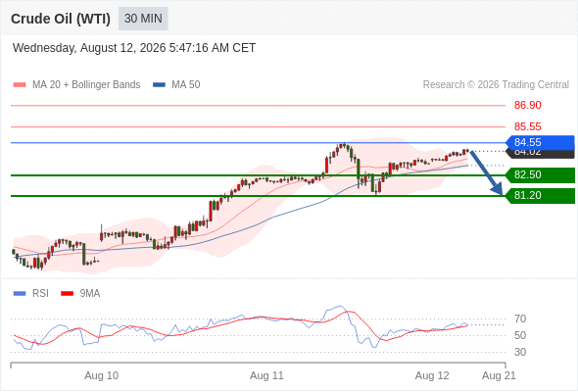
Task: Click the Aug 11 date axis label
Action: point(266,375)
